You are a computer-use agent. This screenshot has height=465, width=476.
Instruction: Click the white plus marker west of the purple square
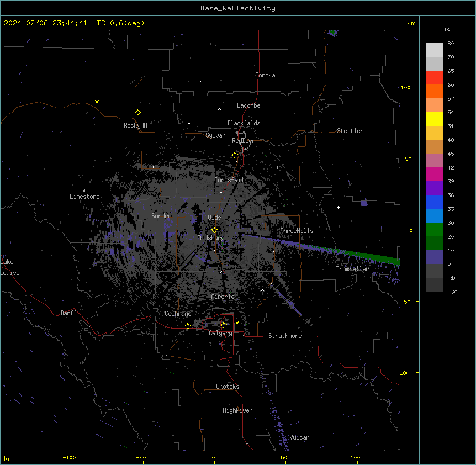point(338,207)
